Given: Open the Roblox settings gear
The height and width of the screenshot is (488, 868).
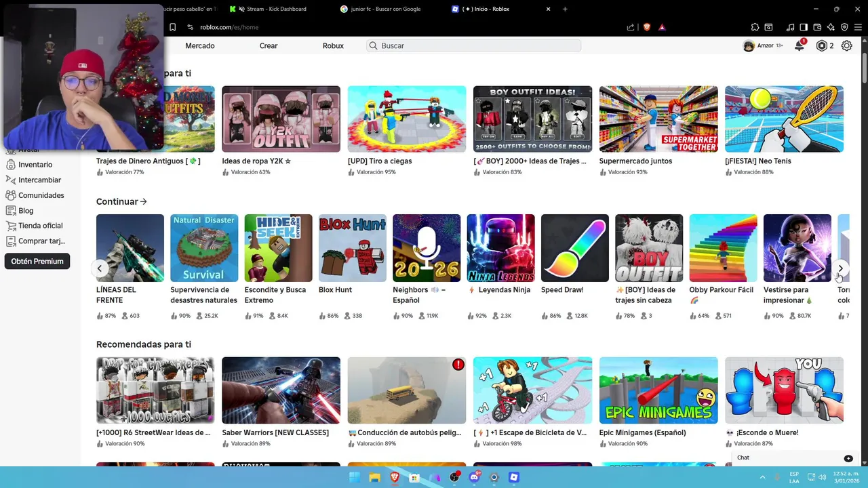Looking at the screenshot, I should tap(847, 46).
